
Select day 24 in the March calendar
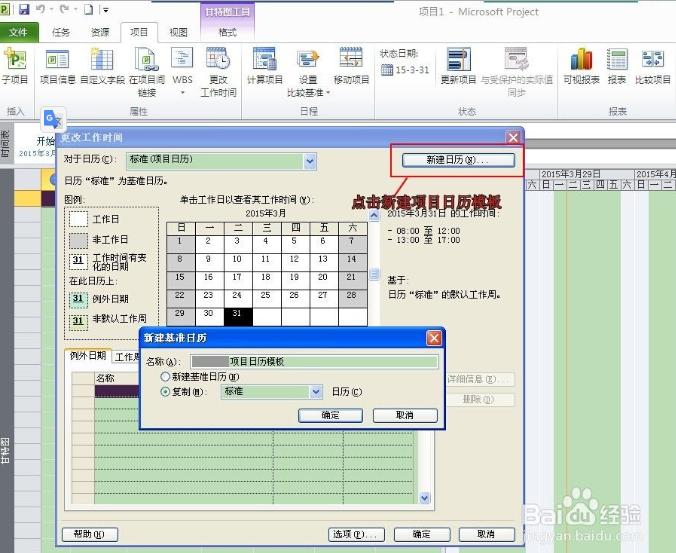(x=238, y=296)
